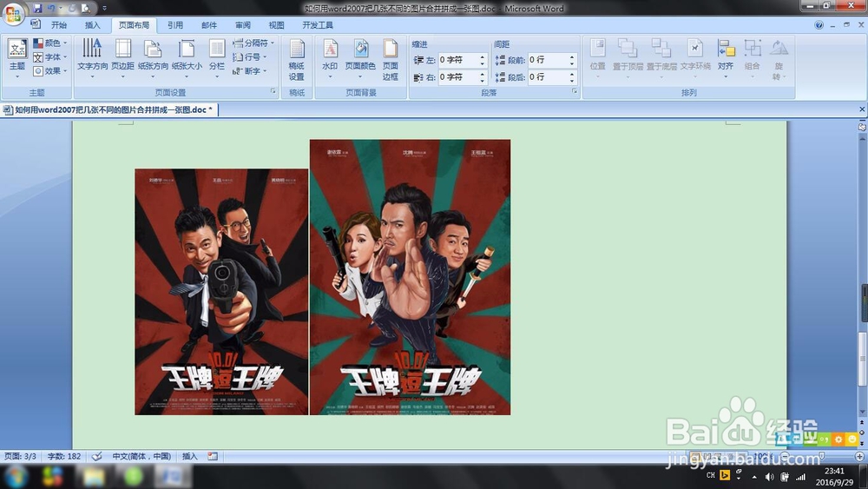Select the left movie poster image

click(221, 292)
